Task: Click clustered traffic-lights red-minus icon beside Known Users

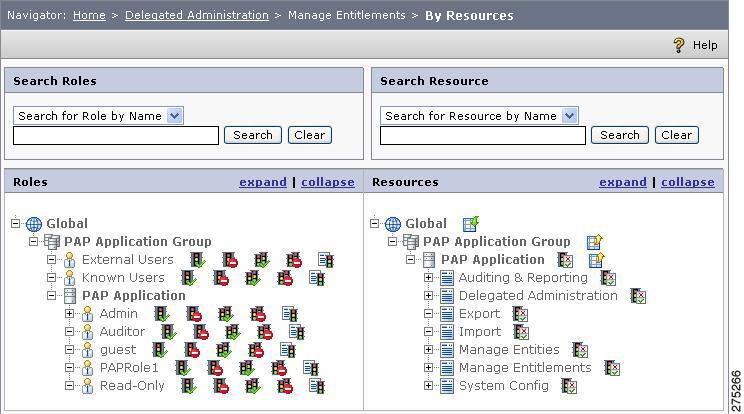Action: pyautogui.click(x=285, y=278)
